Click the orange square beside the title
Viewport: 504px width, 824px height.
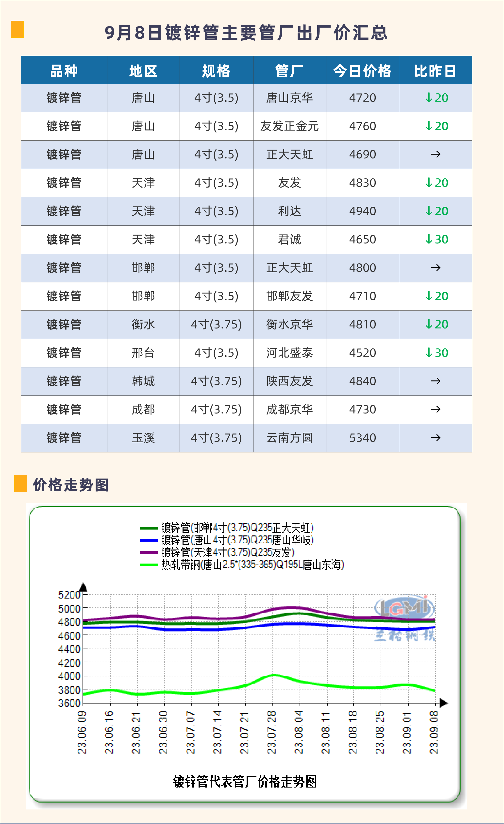tap(17, 29)
